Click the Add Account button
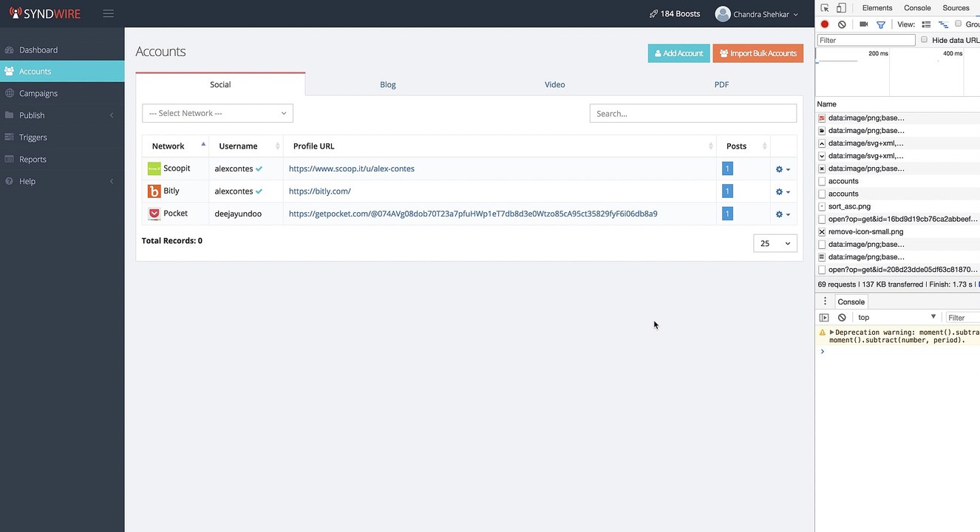 (678, 53)
